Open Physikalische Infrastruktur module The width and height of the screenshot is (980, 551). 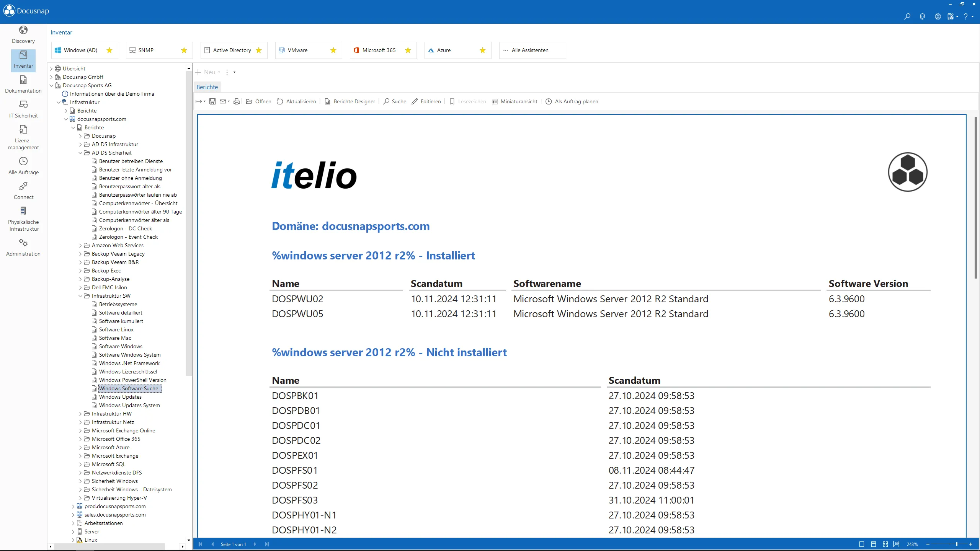[x=23, y=219]
